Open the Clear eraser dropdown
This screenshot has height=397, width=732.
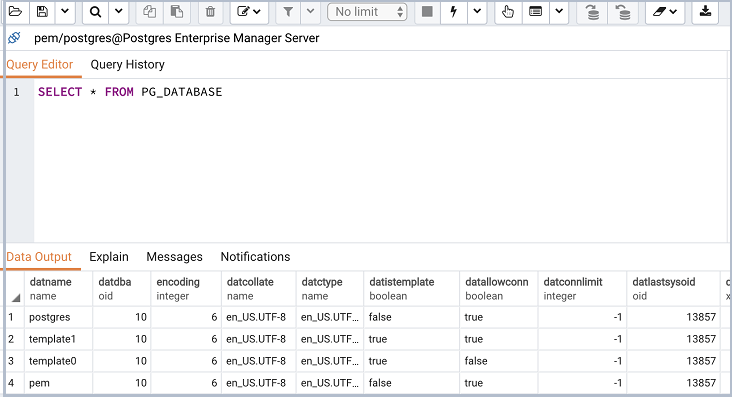pos(665,12)
